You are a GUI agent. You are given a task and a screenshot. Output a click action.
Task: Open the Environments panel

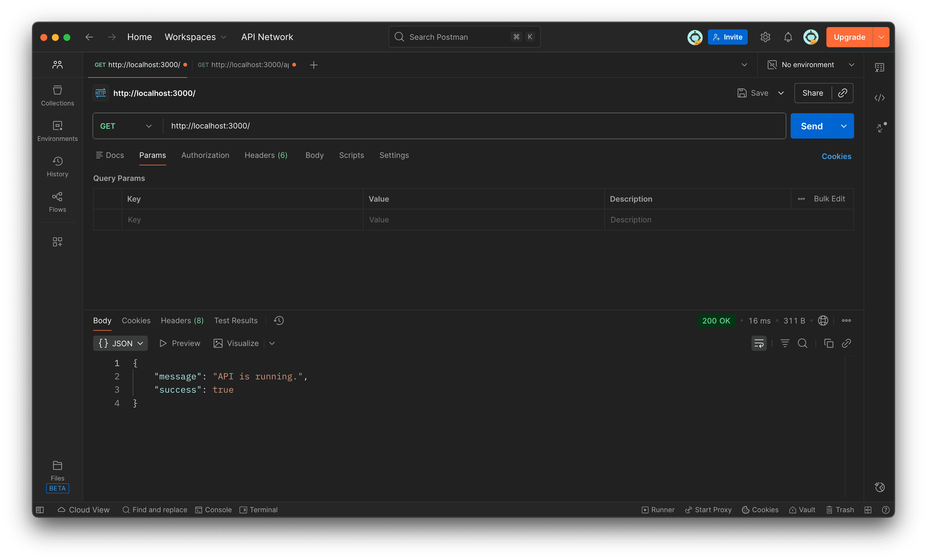point(57,130)
